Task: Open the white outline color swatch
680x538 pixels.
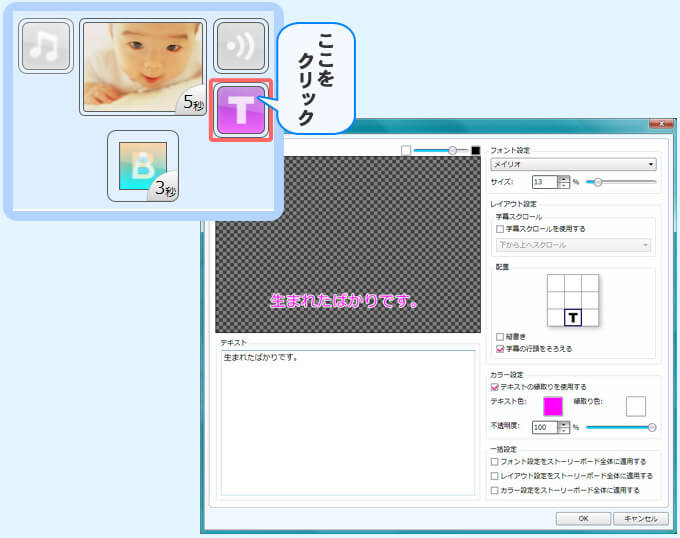Action: click(x=636, y=406)
